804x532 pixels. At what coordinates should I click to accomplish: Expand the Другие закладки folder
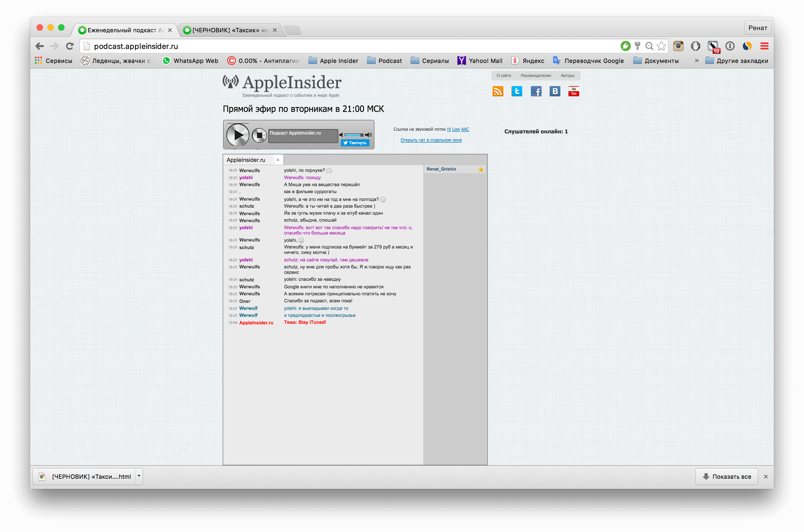tap(737, 61)
